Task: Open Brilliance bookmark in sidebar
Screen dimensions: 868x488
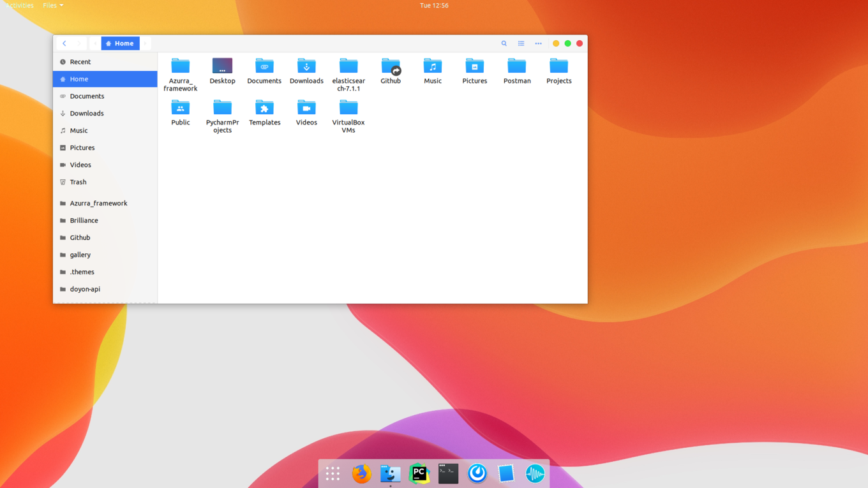Action: (105, 221)
